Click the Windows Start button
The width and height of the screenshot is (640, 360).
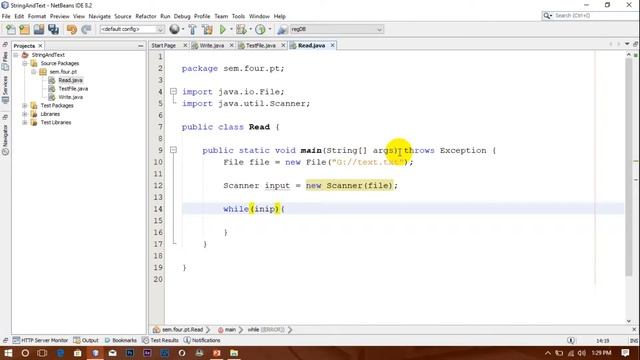click(8, 353)
